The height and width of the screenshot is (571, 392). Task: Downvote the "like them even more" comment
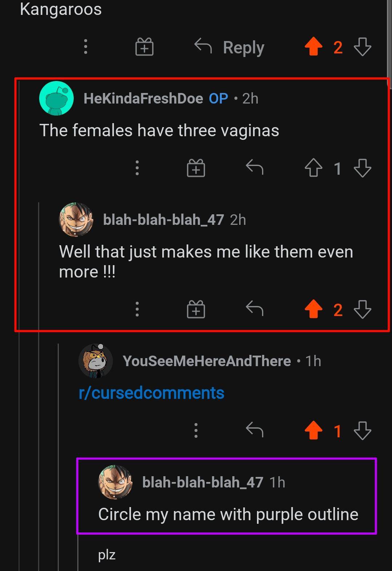coord(362,309)
